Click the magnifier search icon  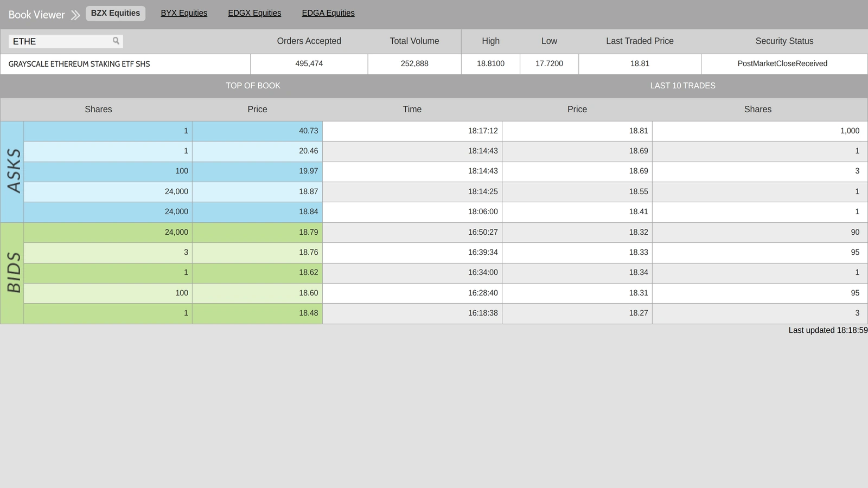[x=116, y=41]
